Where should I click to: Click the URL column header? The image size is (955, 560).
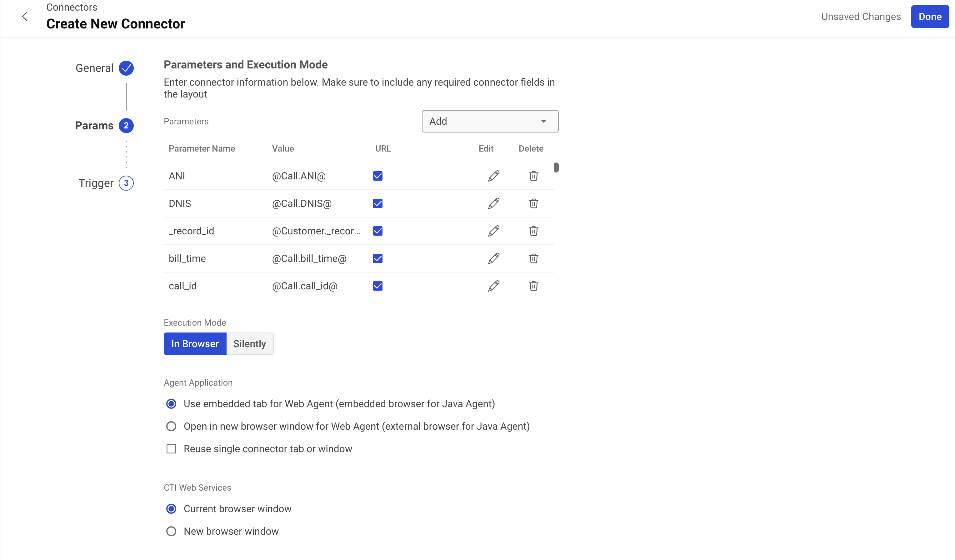pos(383,148)
